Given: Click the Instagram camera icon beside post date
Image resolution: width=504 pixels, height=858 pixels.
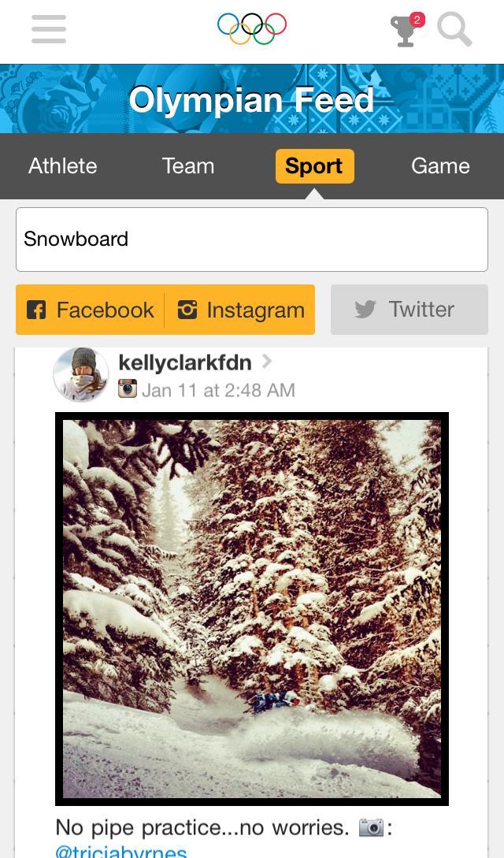Looking at the screenshot, I should (x=128, y=388).
